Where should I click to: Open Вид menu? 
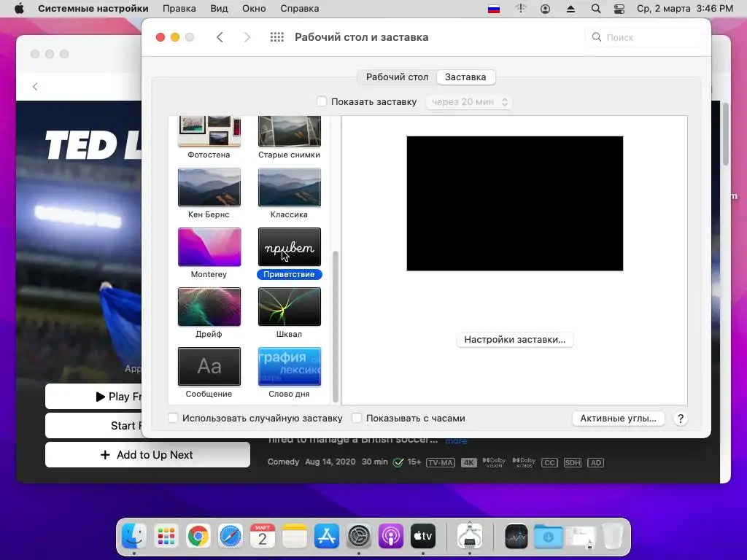[219, 9]
